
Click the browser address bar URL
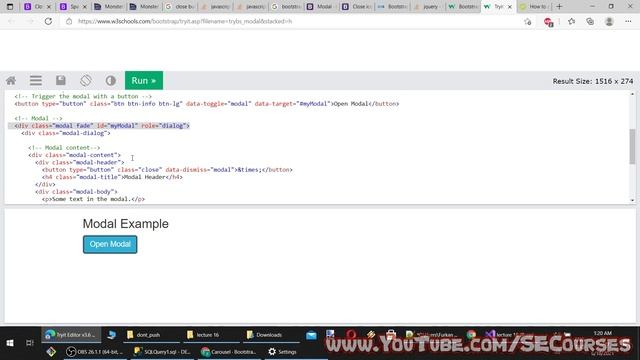point(185,21)
